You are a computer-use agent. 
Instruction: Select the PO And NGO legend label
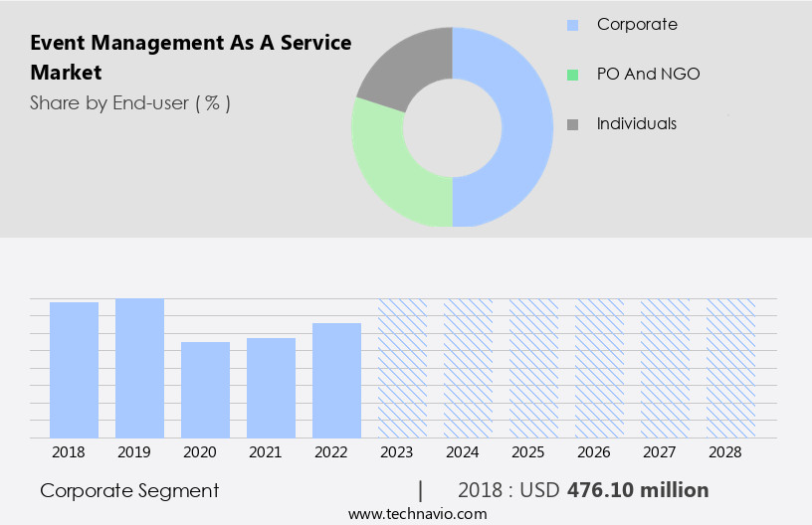point(648,74)
